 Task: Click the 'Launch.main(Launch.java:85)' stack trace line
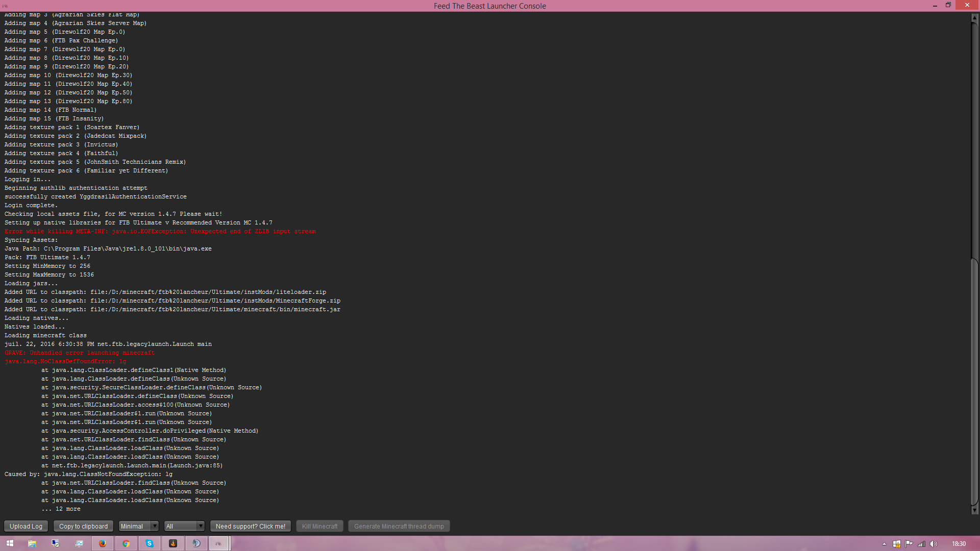pos(132,466)
